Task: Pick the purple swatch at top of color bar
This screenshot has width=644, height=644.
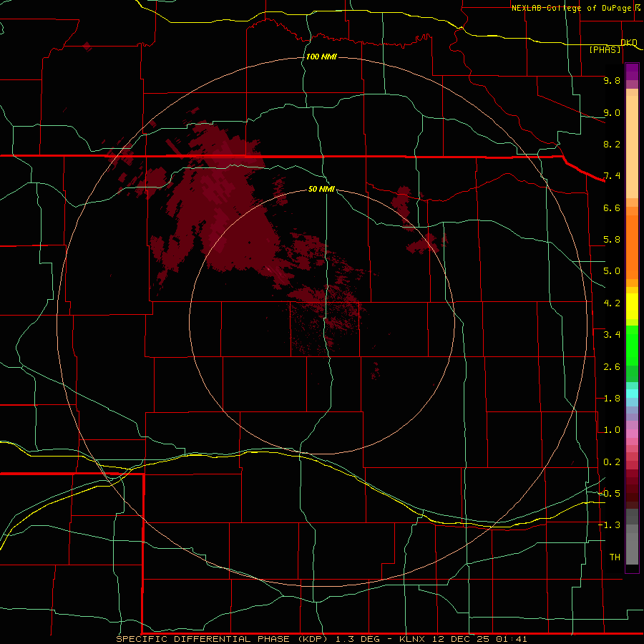Action: tap(632, 72)
